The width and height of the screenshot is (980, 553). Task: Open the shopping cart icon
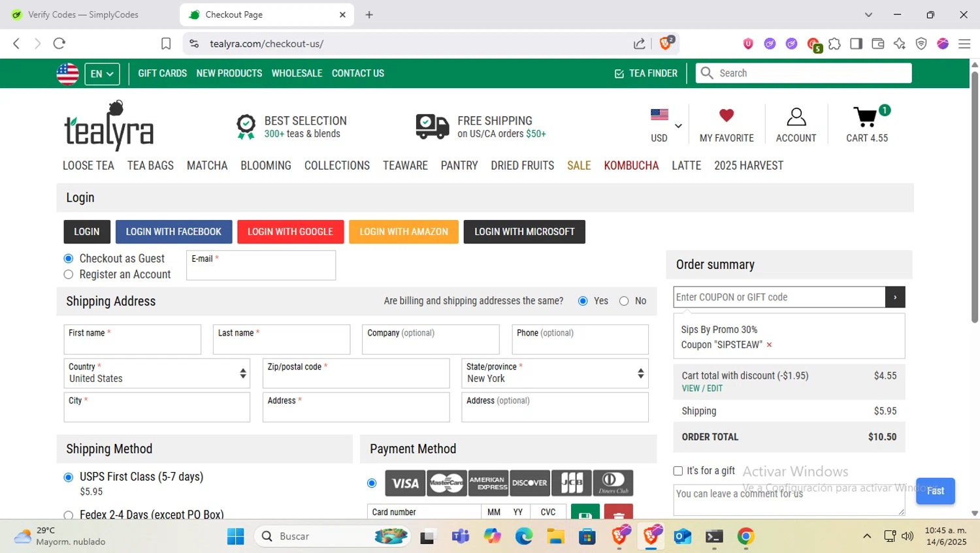click(866, 117)
